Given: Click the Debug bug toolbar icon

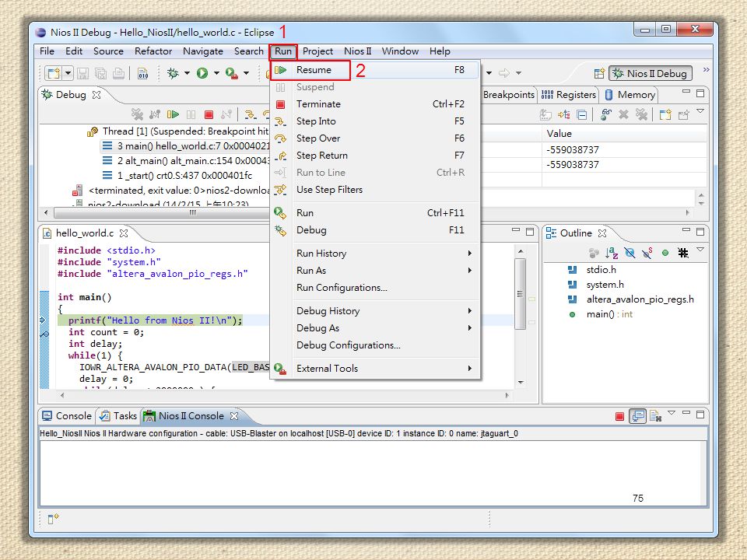Looking at the screenshot, I should pyautogui.click(x=173, y=73).
